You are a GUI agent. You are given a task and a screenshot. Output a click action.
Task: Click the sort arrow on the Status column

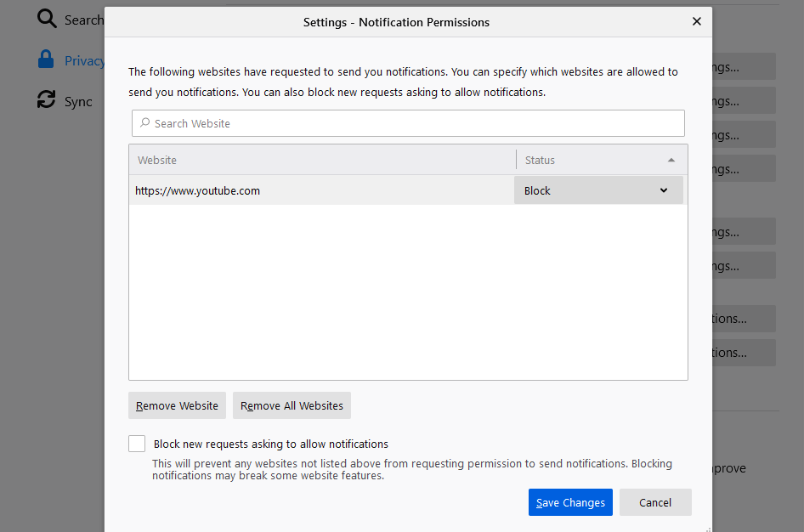[672, 160]
